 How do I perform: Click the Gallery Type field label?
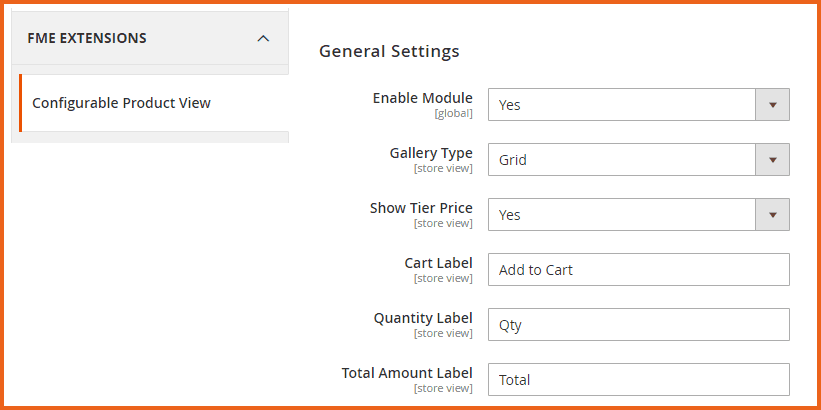(x=430, y=153)
